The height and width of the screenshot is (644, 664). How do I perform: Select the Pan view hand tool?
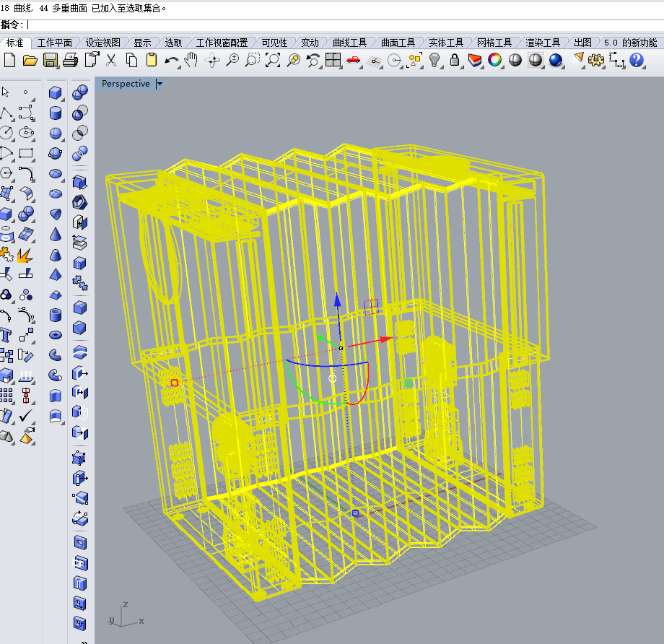click(x=191, y=60)
